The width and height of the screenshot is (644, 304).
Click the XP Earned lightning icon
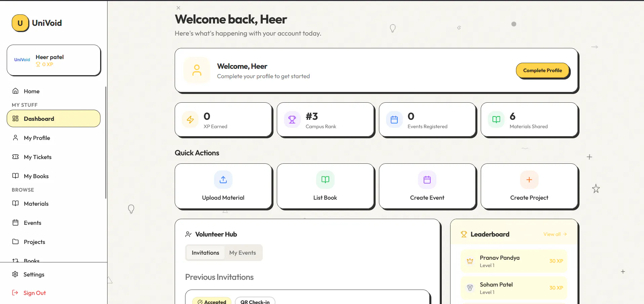(x=190, y=119)
